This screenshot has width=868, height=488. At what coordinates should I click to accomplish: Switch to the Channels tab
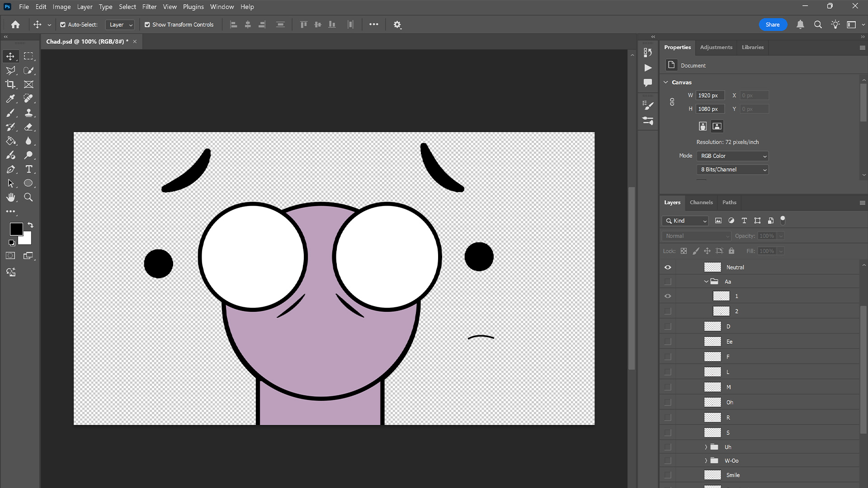(x=701, y=202)
